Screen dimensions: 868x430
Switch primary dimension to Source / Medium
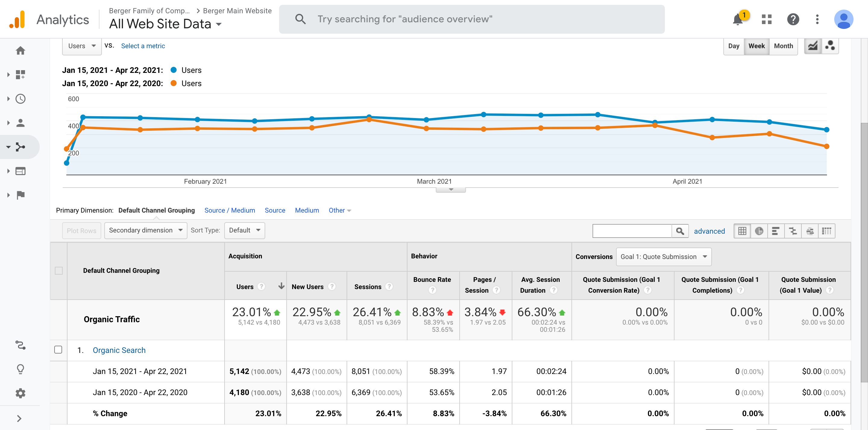tap(229, 210)
